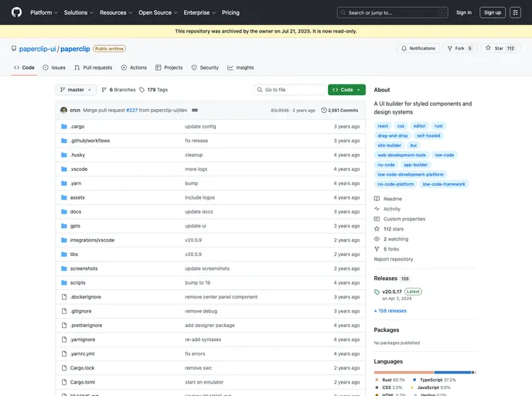Open the Insights tab
Image resolution: width=532 pixels, height=396 pixels.
(240, 68)
